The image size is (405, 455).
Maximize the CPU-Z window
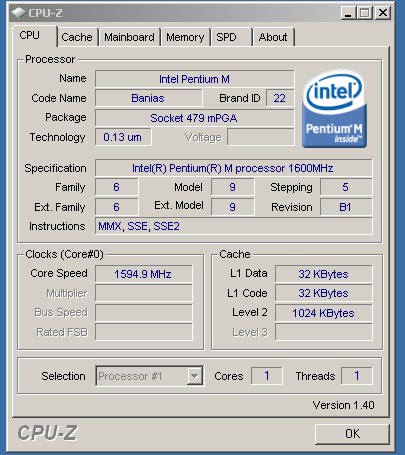click(x=365, y=13)
